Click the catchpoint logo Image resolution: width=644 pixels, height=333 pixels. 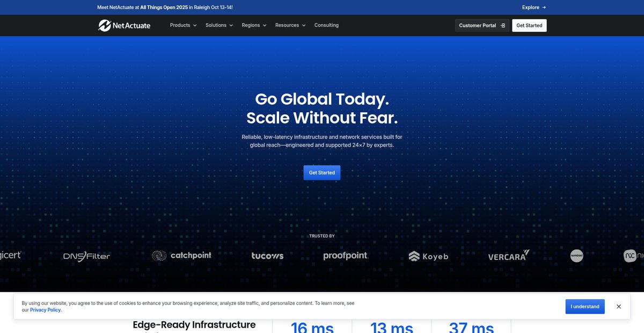tap(181, 256)
